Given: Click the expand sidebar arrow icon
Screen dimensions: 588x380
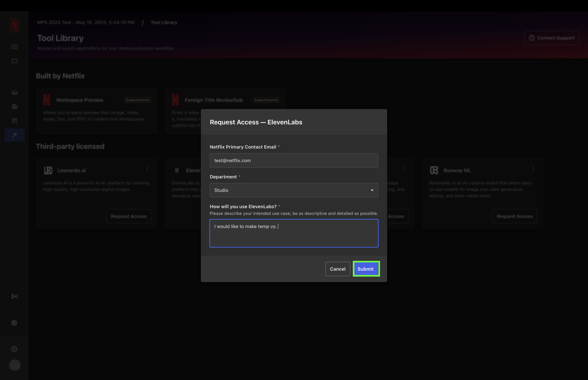Looking at the screenshot, I should 15,296.
